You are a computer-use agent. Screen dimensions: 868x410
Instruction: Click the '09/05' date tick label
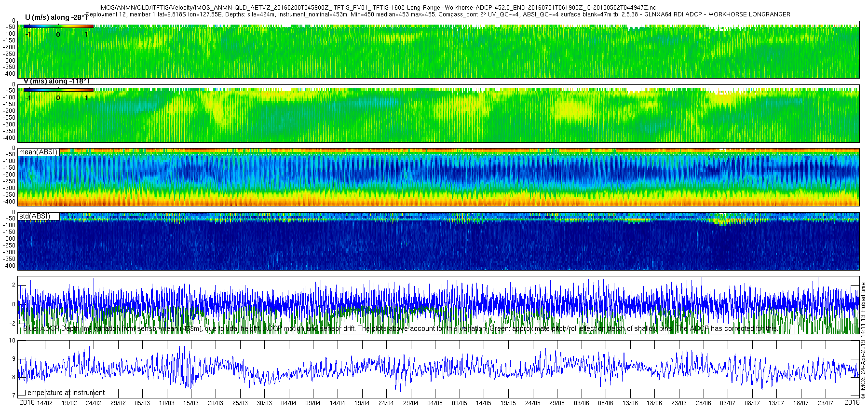pos(460,403)
